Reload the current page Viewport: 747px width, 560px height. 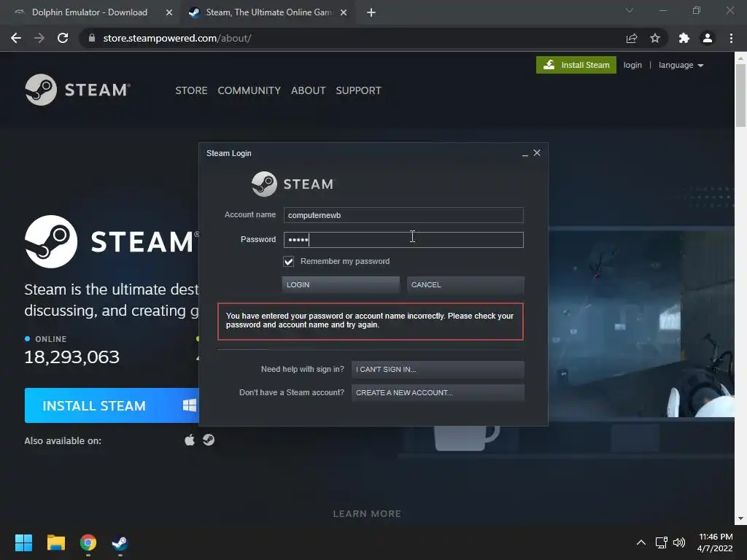pyautogui.click(x=63, y=38)
